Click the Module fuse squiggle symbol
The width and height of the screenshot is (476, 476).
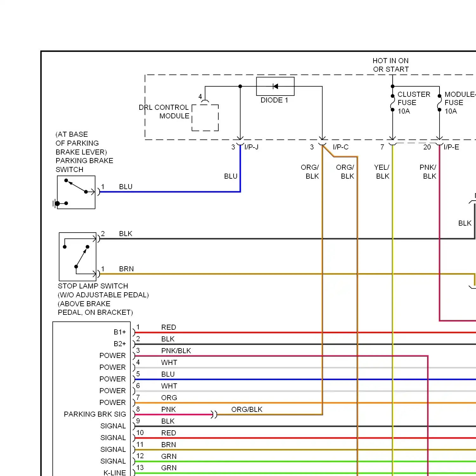pos(440,102)
